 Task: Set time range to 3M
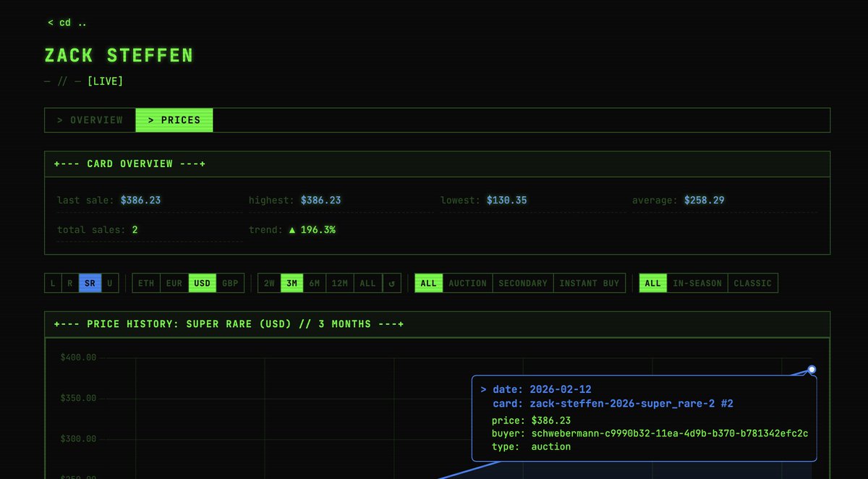[x=292, y=283]
